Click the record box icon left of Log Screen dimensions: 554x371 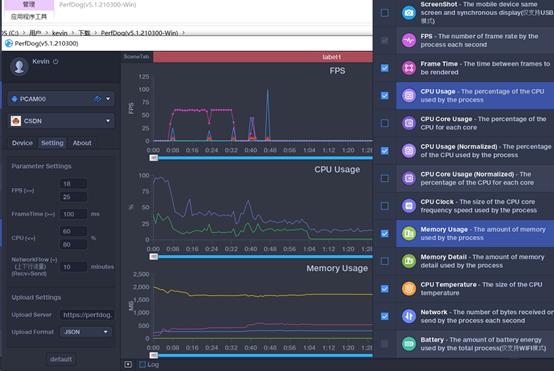pyautogui.click(x=128, y=364)
